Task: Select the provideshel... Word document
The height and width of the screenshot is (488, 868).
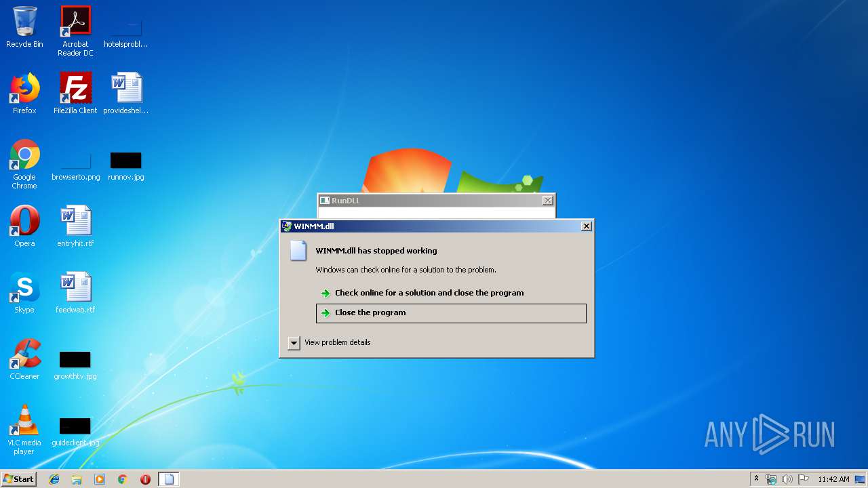Action: [126, 94]
